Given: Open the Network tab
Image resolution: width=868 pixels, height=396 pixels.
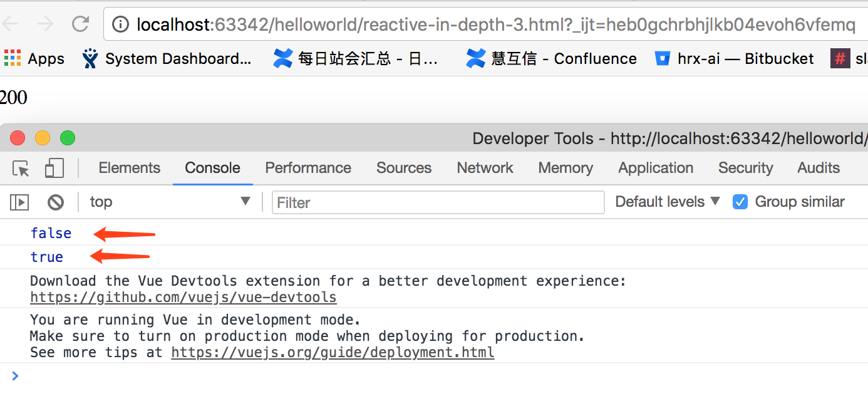Looking at the screenshot, I should (485, 168).
